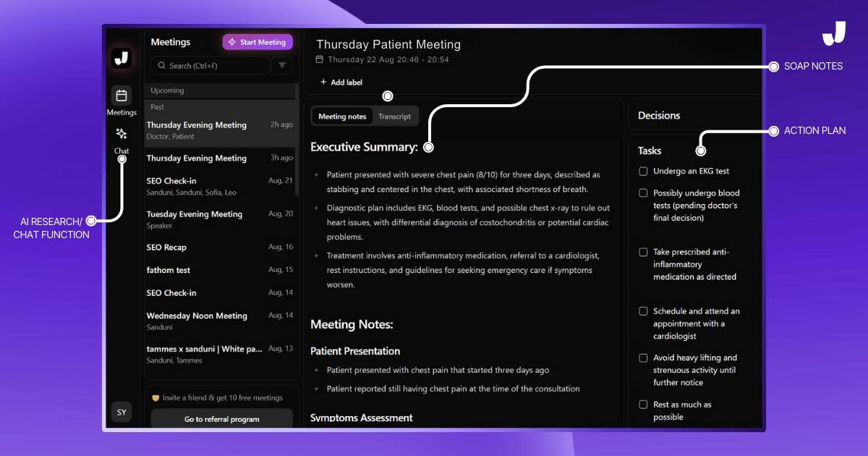Screen dimensions: 868x456
Task: Start a new meeting
Action: tap(258, 42)
